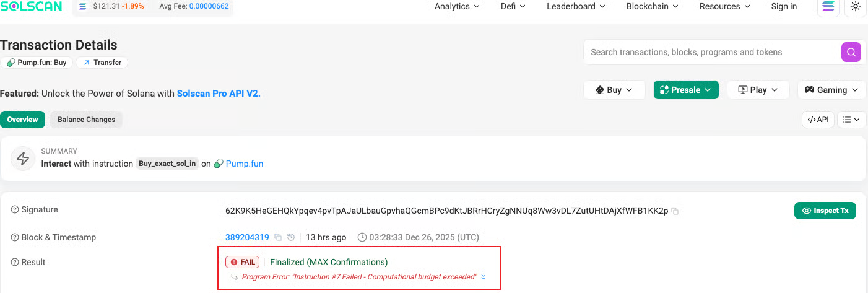Open the Pump.fun program link
868x293 pixels.
coord(244,164)
